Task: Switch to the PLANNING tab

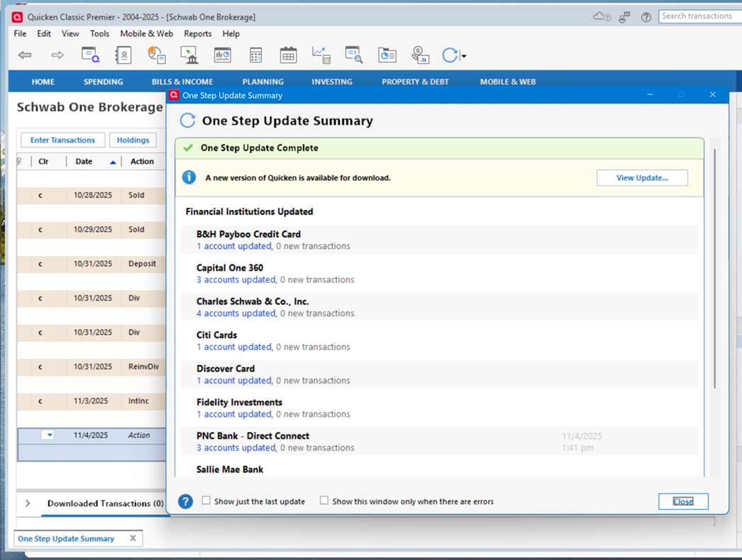Action: 262,82
